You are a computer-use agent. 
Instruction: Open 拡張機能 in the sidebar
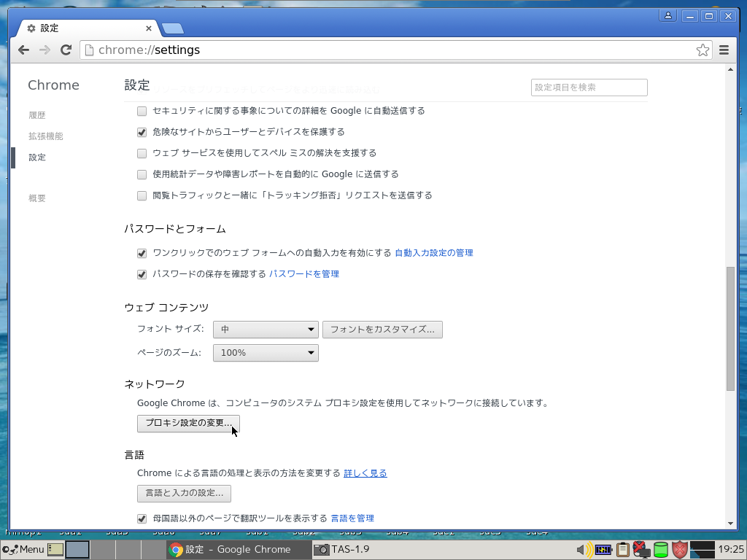46,136
